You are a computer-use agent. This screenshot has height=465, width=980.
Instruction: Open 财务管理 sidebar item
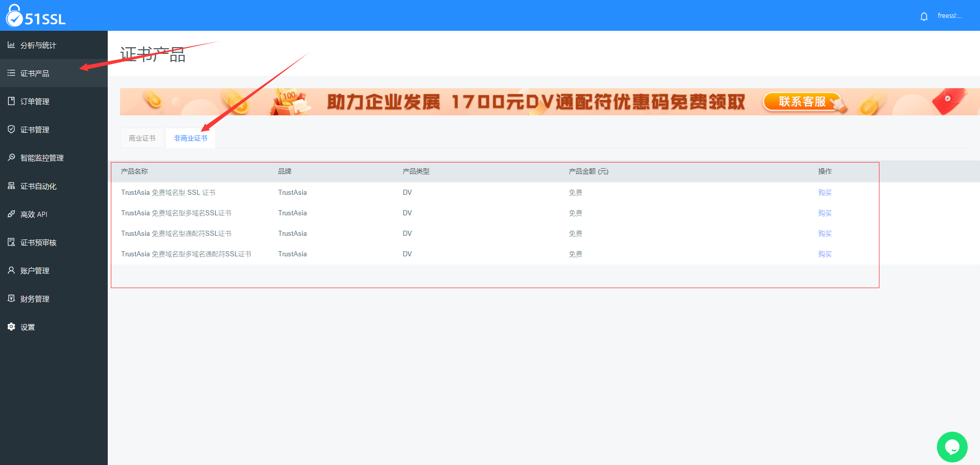pyautogui.click(x=54, y=299)
